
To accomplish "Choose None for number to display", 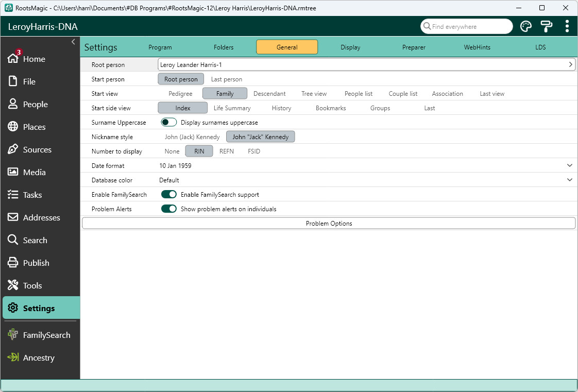I will click(x=172, y=151).
